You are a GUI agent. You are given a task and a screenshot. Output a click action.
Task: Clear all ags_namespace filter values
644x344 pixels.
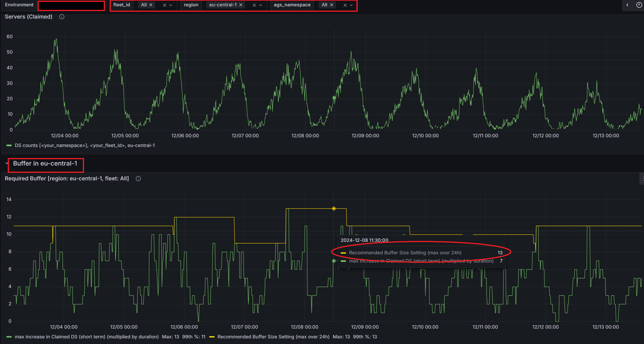345,5
